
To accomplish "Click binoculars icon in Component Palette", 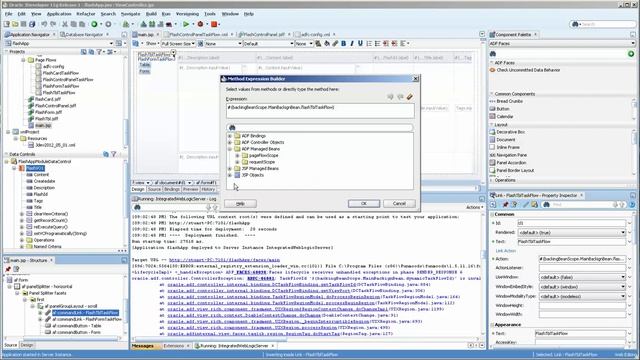I will [x=493, y=54].
